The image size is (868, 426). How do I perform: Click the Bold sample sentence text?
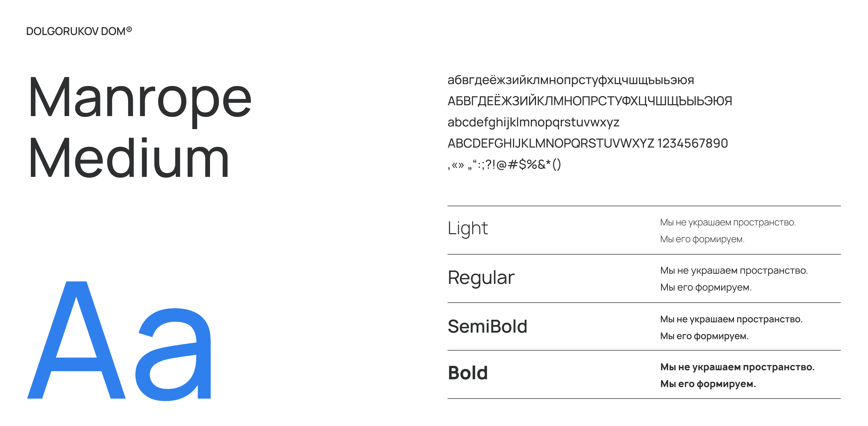[737, 375]
